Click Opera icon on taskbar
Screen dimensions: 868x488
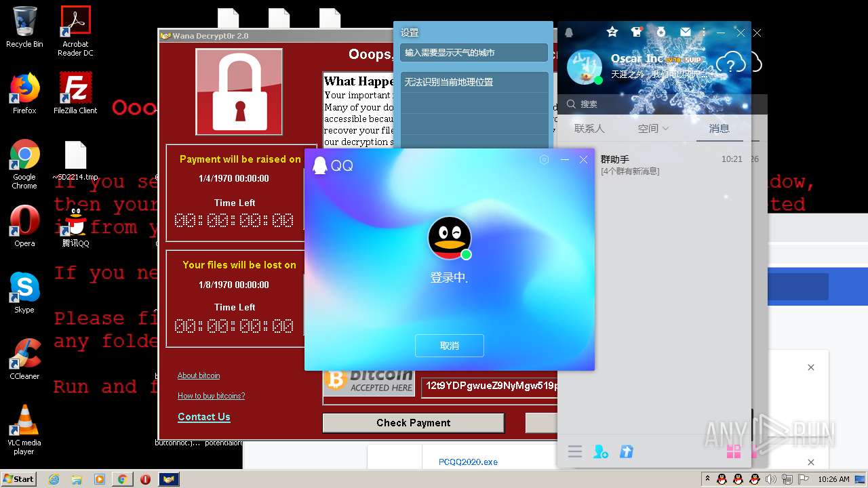click(x=145, y=479)
